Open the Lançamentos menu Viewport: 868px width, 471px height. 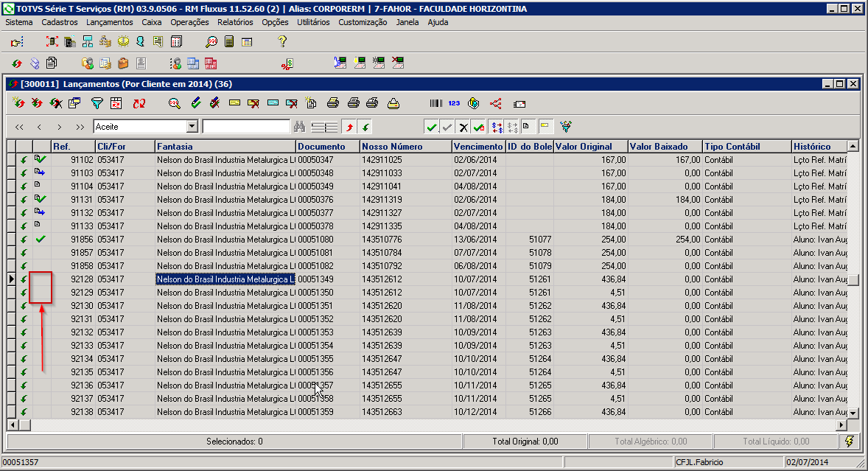(109, 22)
